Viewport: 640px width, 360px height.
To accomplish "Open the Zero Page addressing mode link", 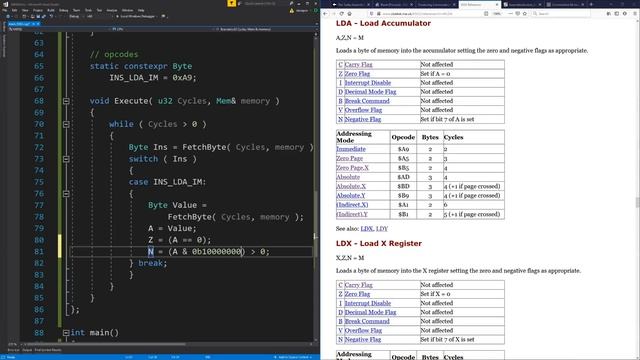I will tap(349, 158).
